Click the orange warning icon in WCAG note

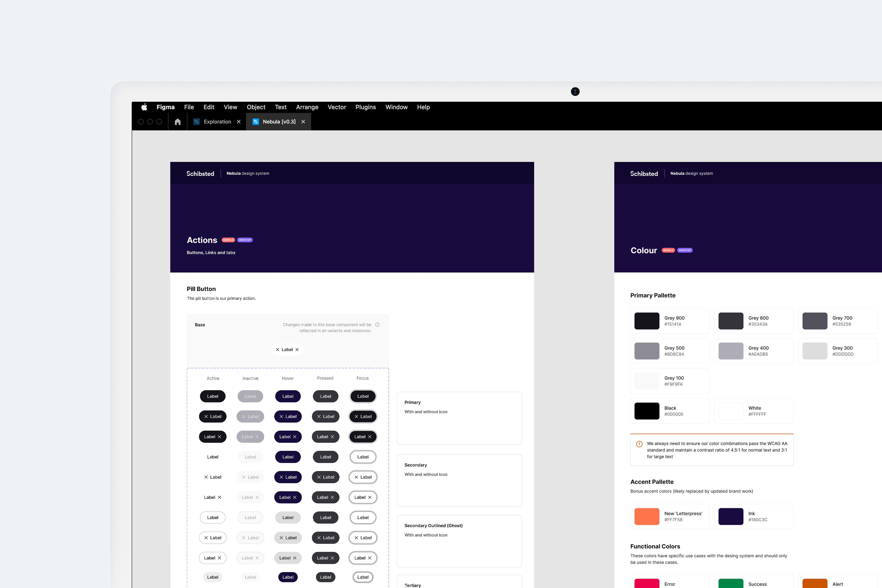(x=639, y=444)
